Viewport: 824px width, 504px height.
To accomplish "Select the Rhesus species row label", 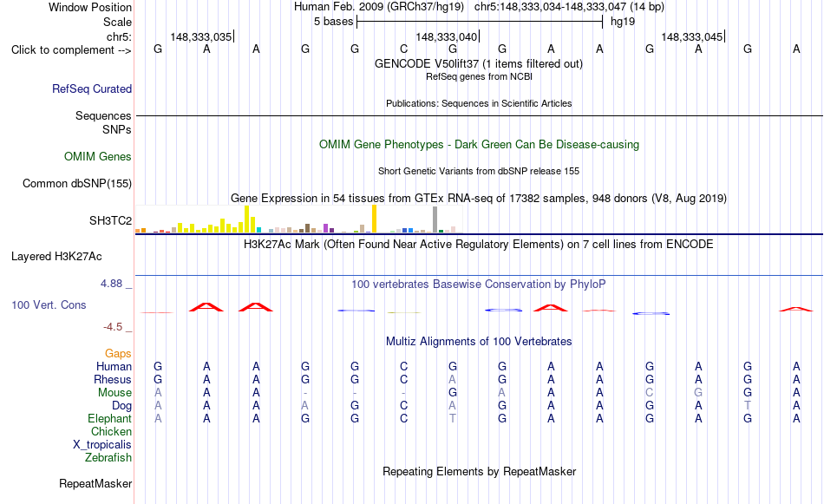I will point(113,379).
